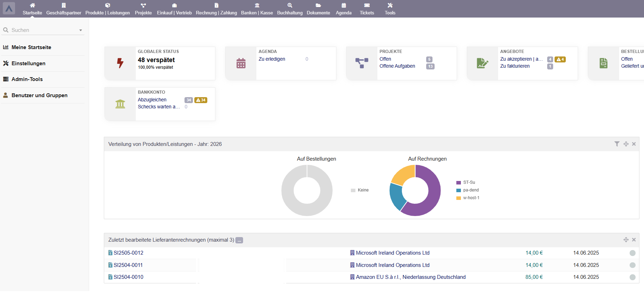Open Benutzer und Gruppen in sidebar

(x=39, y=95)
